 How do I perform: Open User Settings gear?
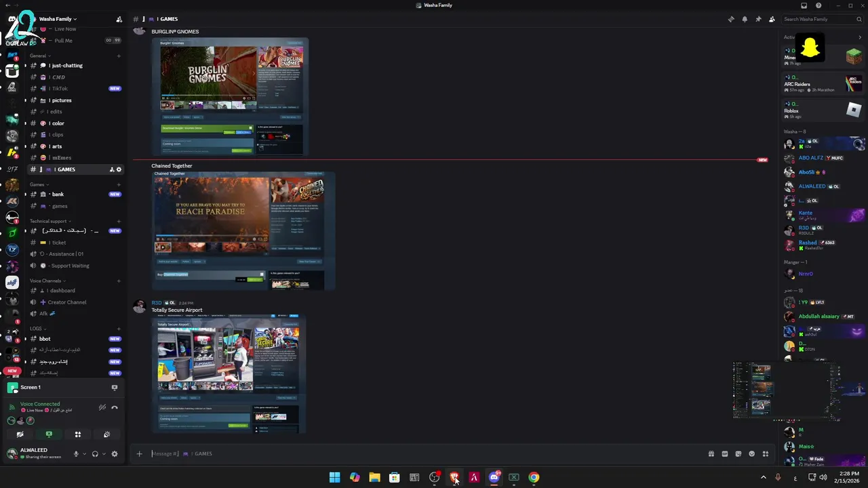115,454
